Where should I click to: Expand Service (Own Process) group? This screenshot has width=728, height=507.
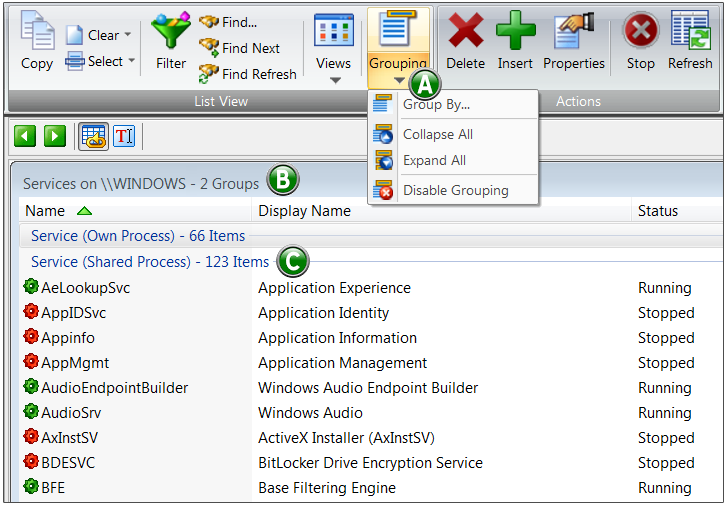tap(138, 236)
